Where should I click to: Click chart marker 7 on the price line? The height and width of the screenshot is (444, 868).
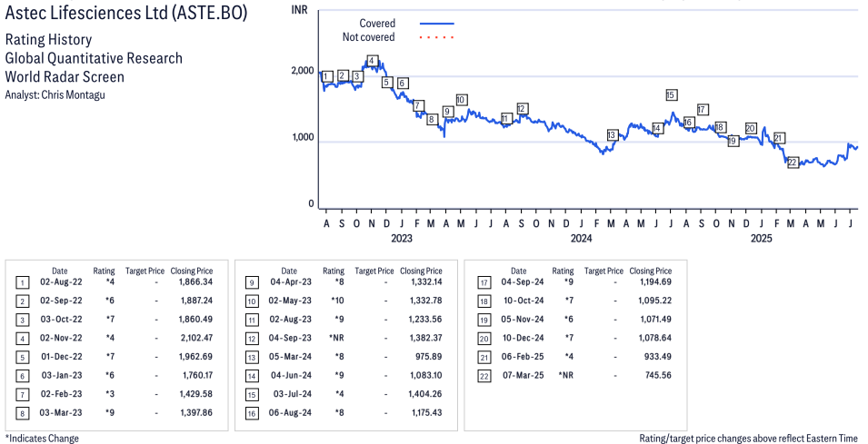click(x=418, y=105)
